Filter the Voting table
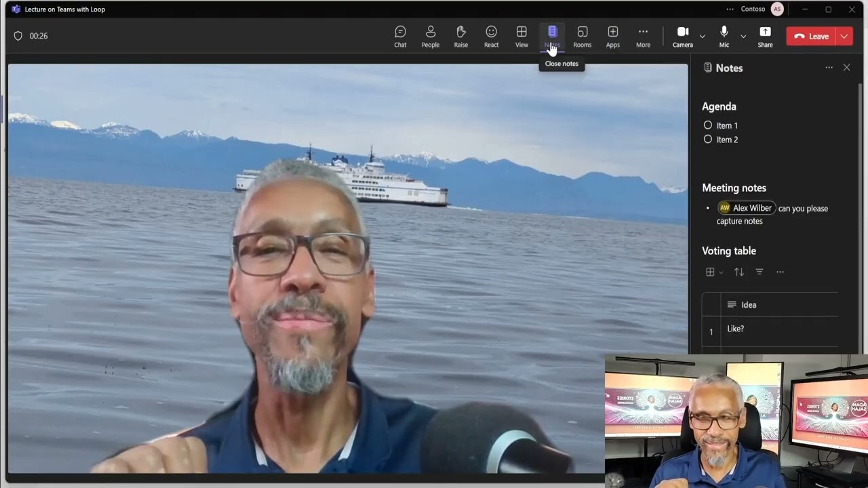868x488 pixels. click(759, 272)
